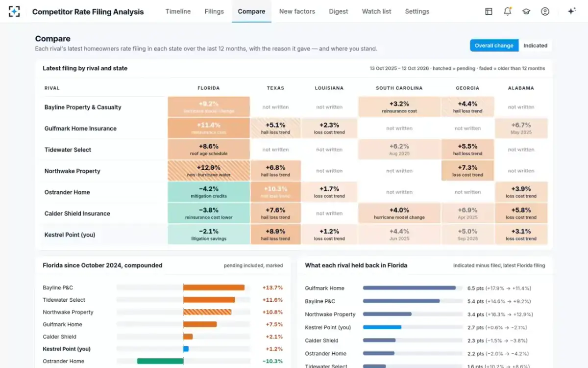Open the +6.9% Apr 2025 faded cell
Viewport: 588px width, 368px height.
[x=467, y=213]
